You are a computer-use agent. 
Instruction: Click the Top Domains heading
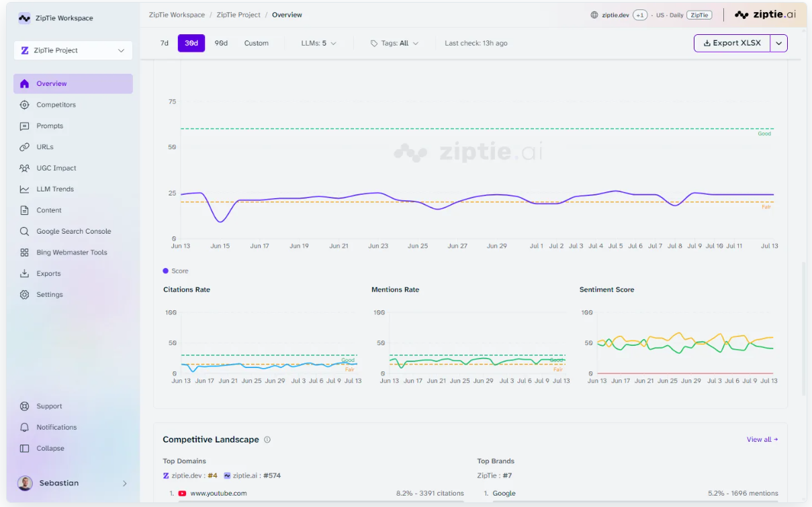(x=185, y=461)
